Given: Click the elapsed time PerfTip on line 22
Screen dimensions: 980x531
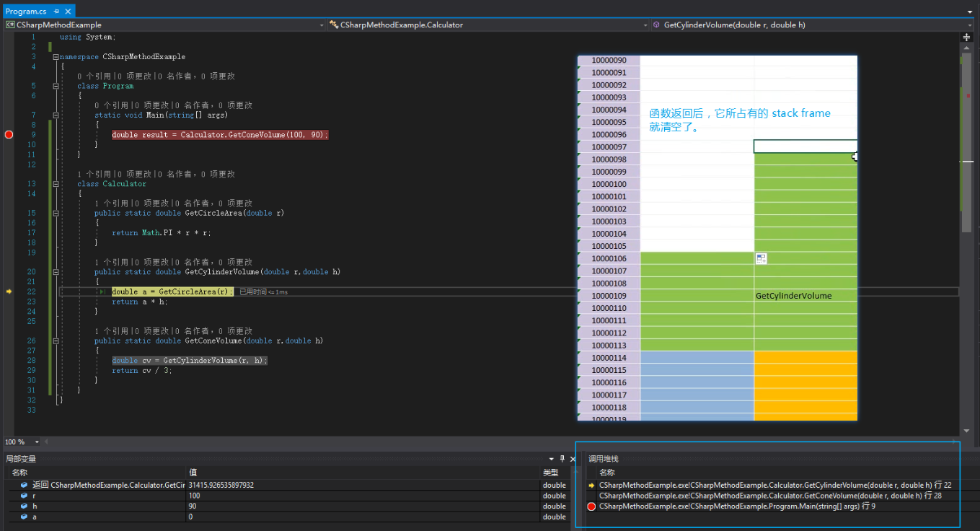Looking at the screenshot, I should (x=264, y=292).
